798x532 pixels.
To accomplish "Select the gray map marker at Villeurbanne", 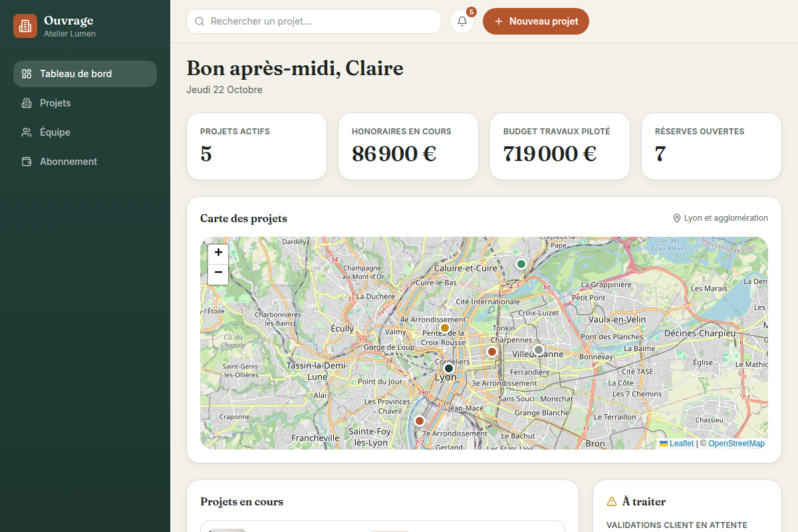I will pos(539,349).
